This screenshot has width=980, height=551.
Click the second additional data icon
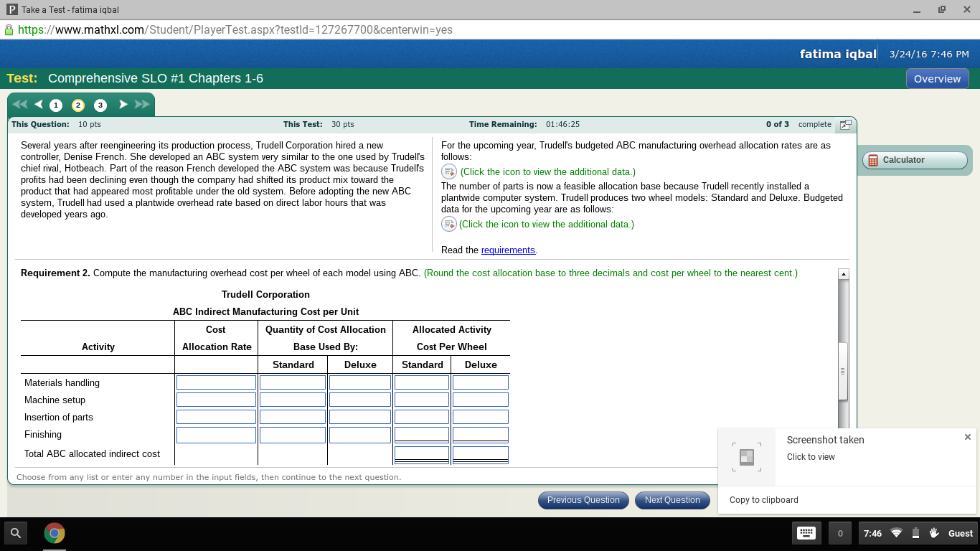pos(448,224)
